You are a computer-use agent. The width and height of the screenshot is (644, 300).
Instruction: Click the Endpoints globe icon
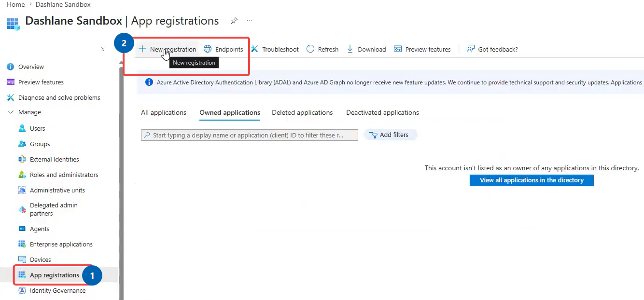[x=208, y=49]
